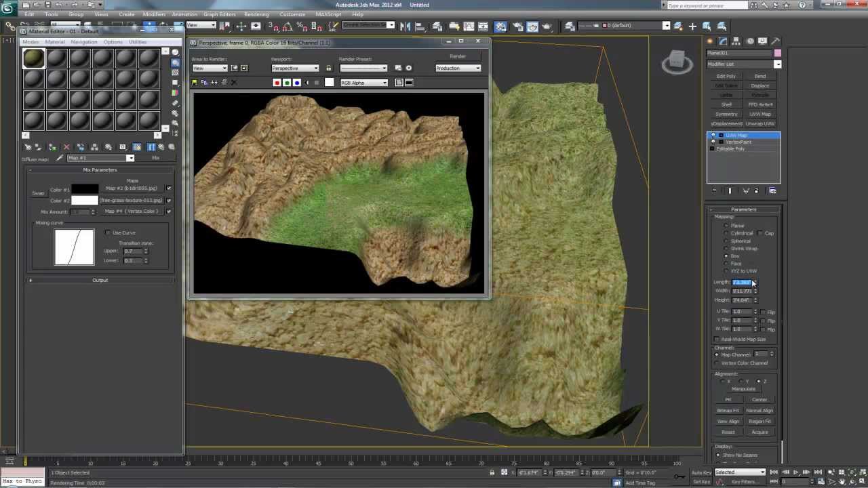868x488 pixels.
Task: Save rendered image with the disk icon
Action: pos(195,83)
